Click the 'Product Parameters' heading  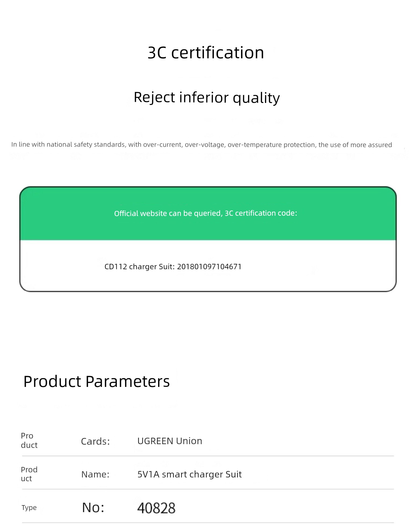point(97,381)
